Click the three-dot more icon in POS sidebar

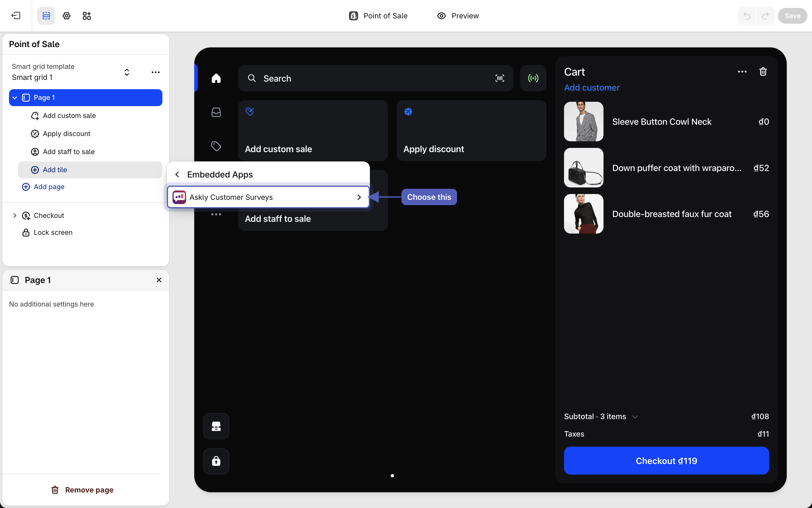pos(216,214)
